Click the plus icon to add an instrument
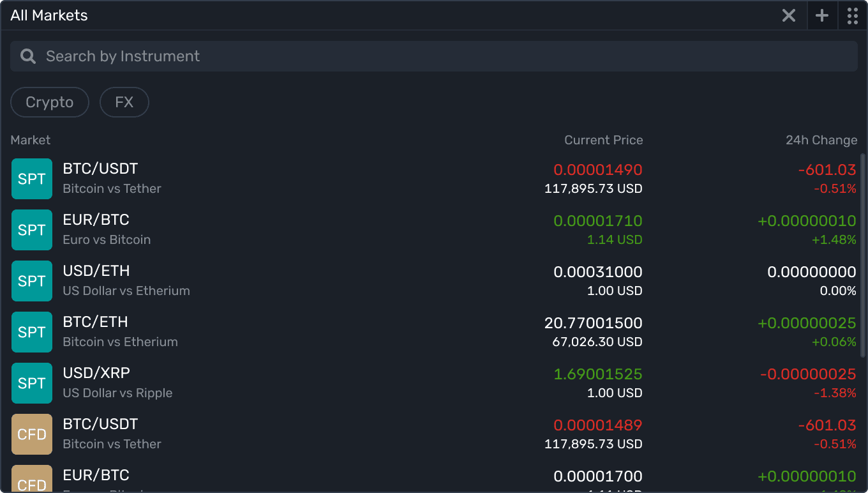 click(822, 15)
